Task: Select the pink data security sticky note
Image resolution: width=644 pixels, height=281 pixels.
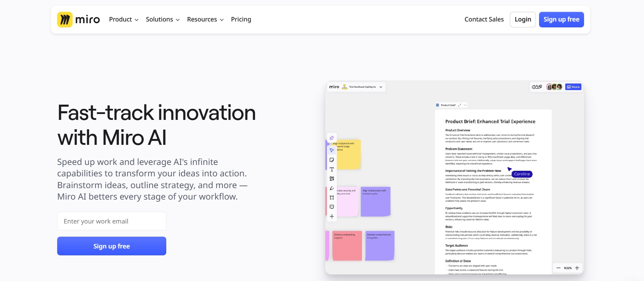Action: tap(347, 202)
